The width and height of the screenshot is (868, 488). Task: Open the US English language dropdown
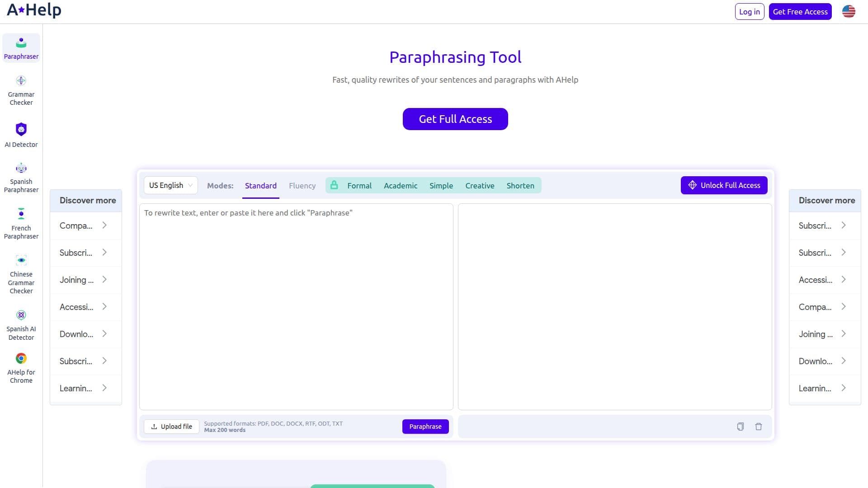click(x=171, y=185)
